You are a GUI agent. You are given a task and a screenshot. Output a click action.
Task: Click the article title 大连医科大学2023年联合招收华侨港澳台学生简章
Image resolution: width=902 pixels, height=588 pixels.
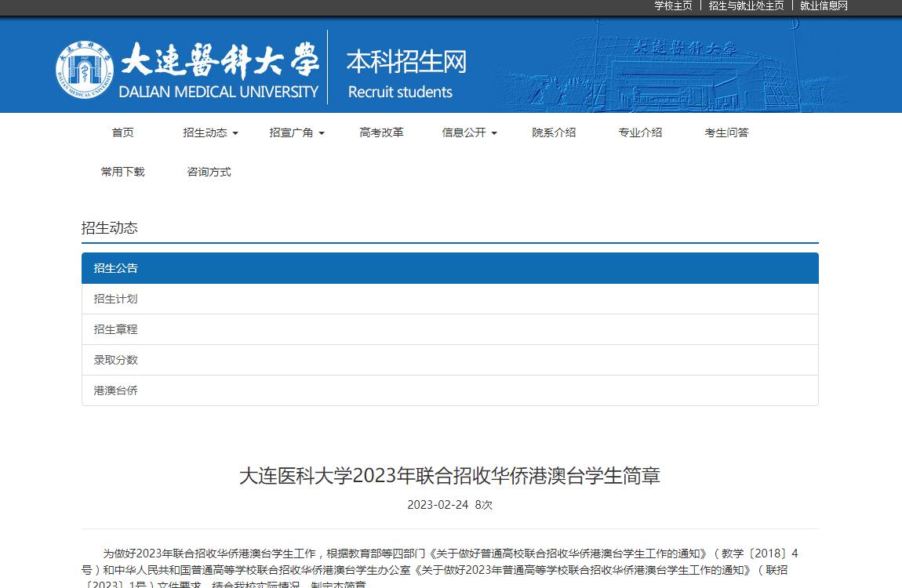(450, 476)
